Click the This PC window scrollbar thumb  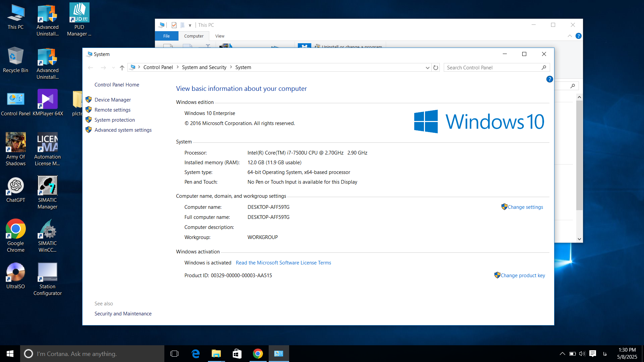(x=579, y=155)
